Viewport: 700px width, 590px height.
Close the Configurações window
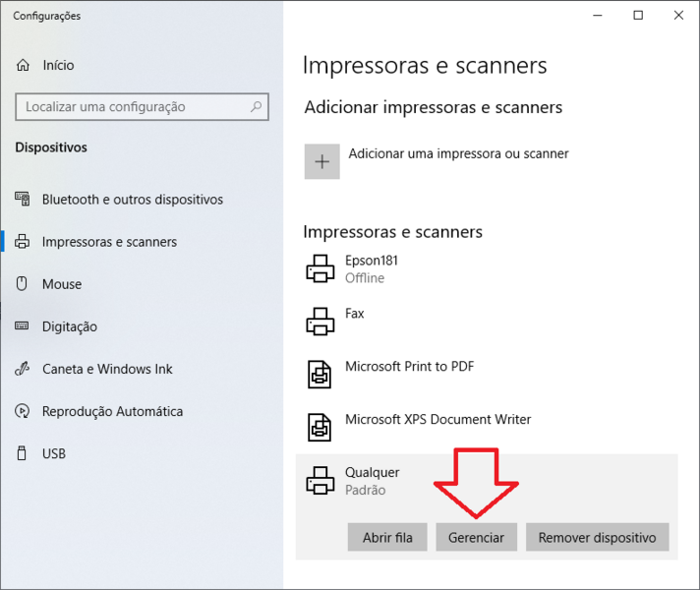point(678,16)
